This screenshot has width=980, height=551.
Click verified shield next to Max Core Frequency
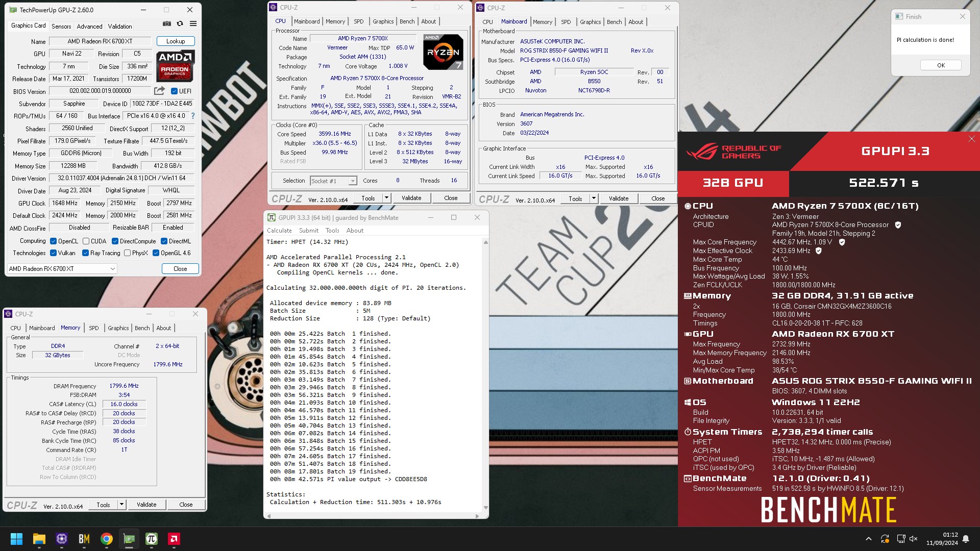click(842, 242)
